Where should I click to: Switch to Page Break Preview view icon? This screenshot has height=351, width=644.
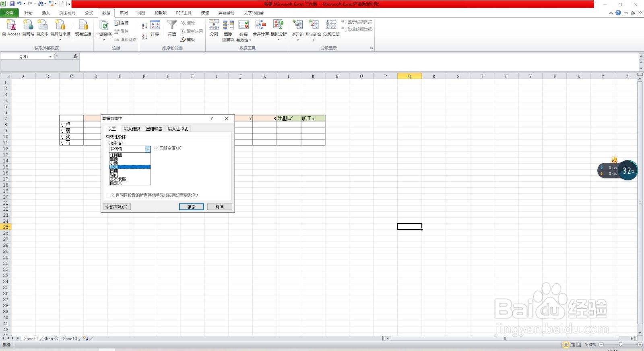578,345
